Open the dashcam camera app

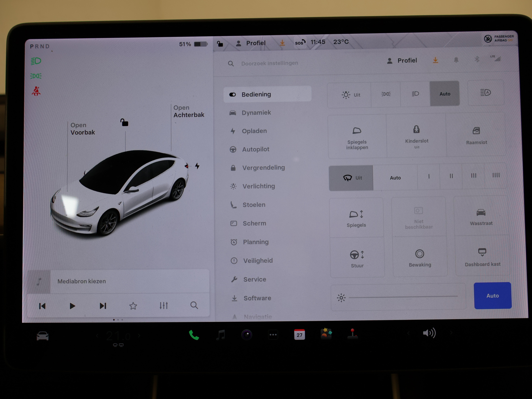pos(247,335)
